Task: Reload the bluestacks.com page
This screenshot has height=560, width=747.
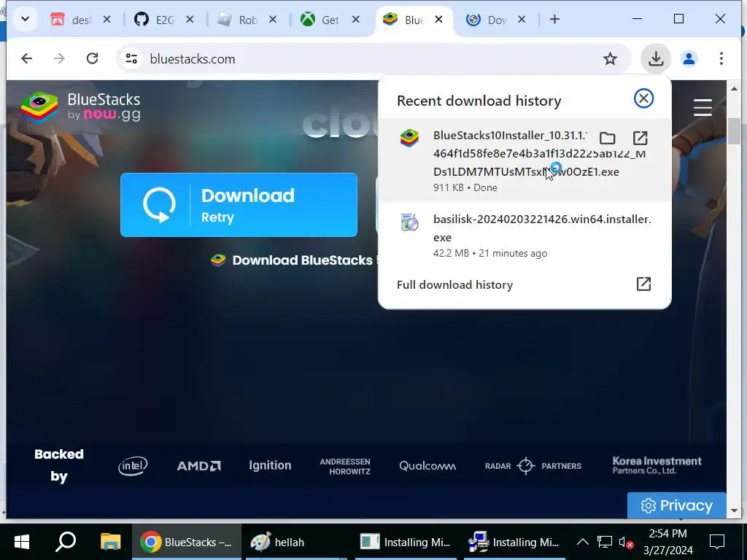Action: [92, 58]
